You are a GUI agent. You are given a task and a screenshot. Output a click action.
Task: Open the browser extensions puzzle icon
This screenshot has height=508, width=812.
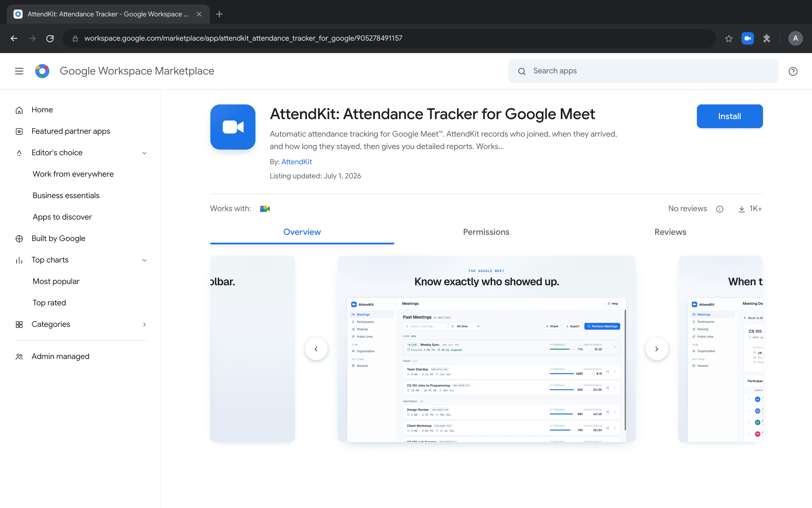click(767, 38)
